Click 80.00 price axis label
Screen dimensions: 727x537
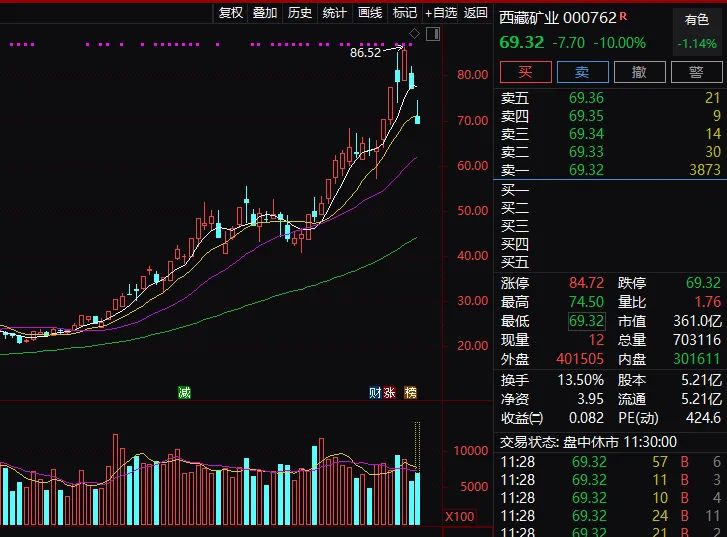point(472,75)
